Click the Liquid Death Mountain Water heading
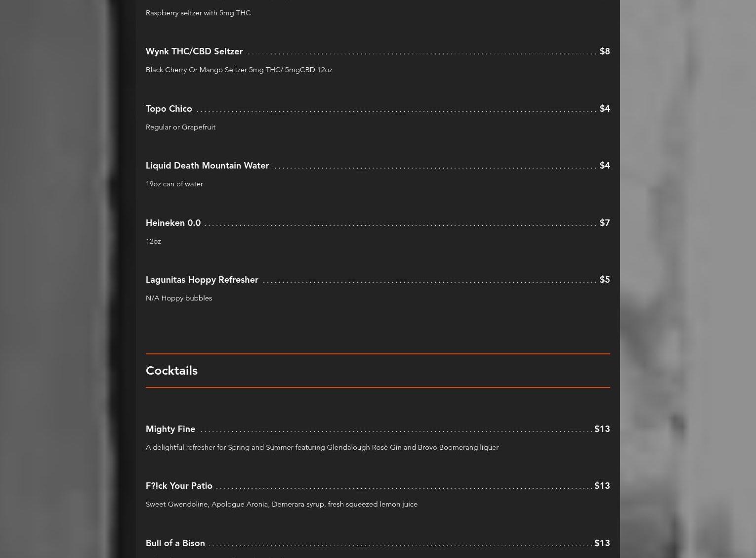The width and height of the screenshot is (756, 558). [208, 166]
